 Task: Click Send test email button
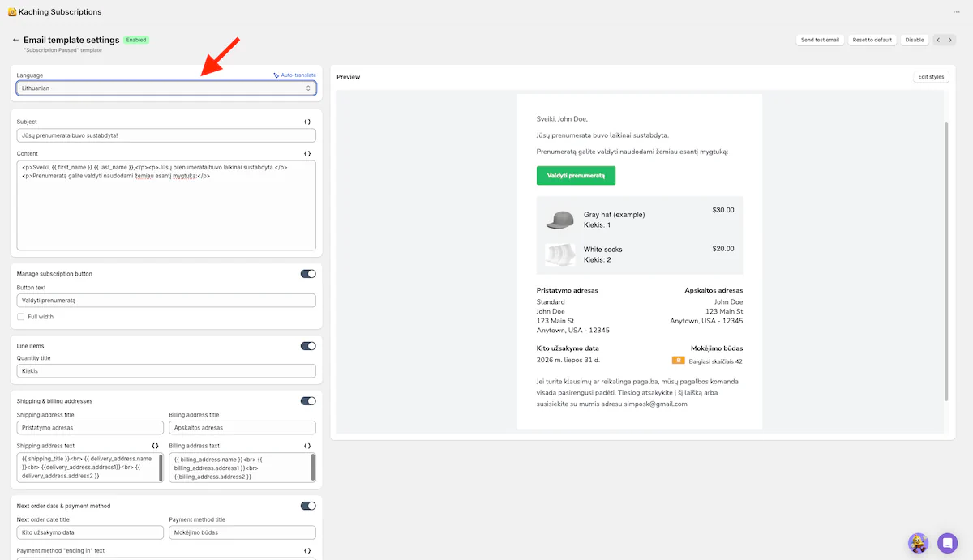820,40
